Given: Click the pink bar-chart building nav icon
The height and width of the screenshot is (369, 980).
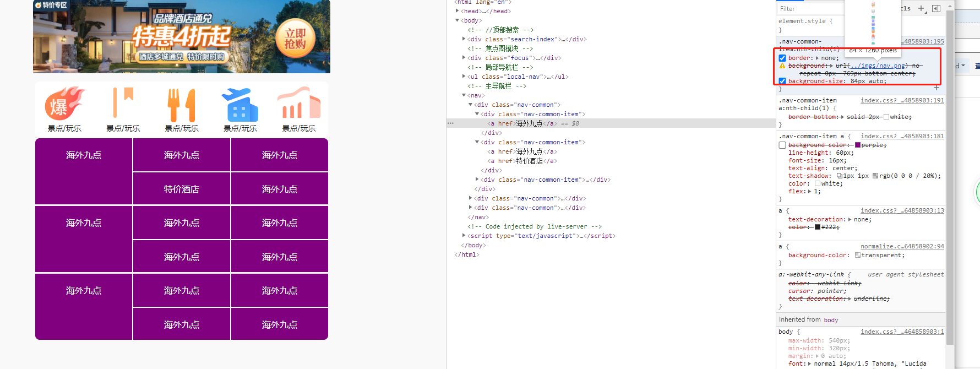Looking at the screenshot, I should (298, 103).
